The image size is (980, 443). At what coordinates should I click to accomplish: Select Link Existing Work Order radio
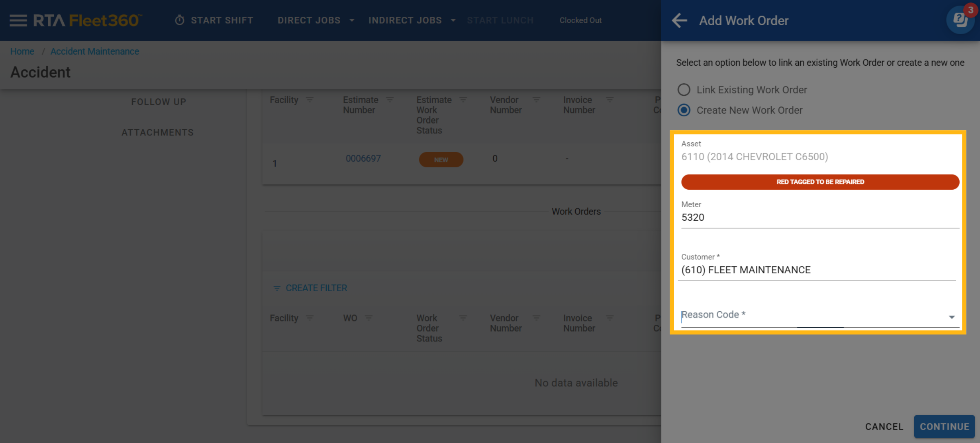pyautogui.click(x=684, y=90)
